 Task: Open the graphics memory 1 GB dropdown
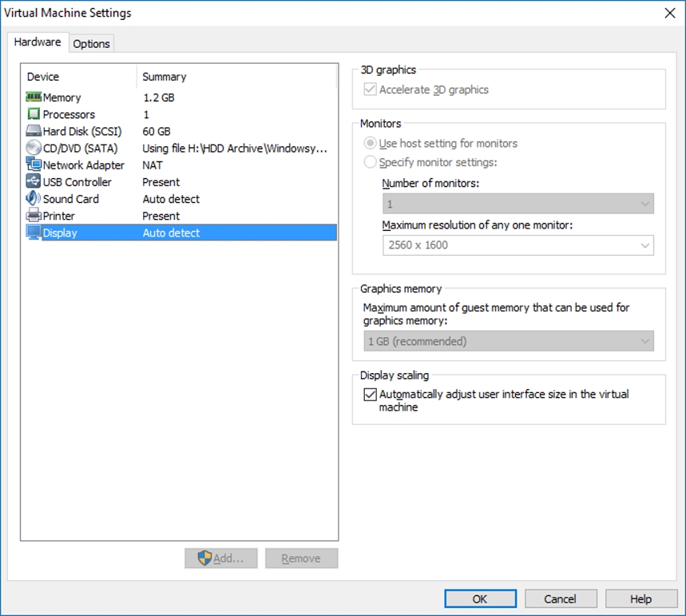pyautogui.click(x=508, y=341)
